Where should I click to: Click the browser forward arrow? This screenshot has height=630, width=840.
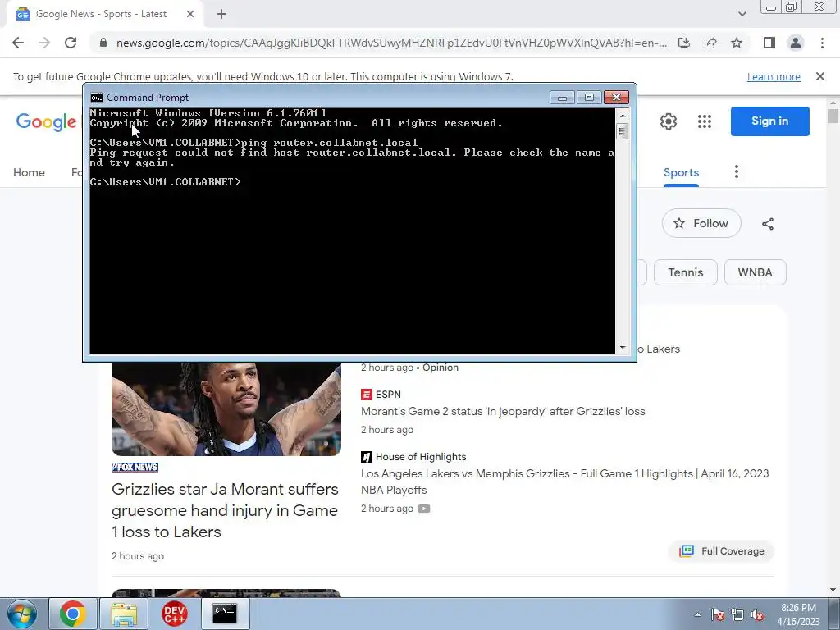point(44,43)
